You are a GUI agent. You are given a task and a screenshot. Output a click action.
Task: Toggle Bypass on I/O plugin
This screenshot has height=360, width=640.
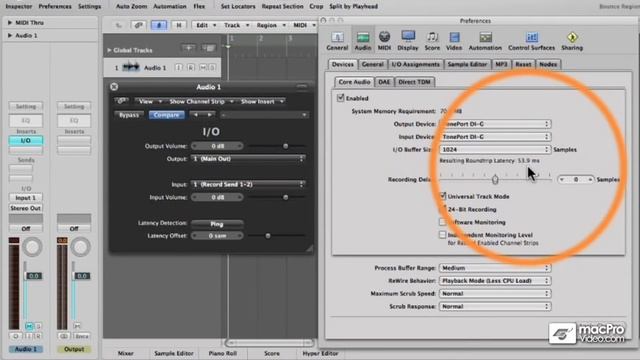tap(129, 115)
